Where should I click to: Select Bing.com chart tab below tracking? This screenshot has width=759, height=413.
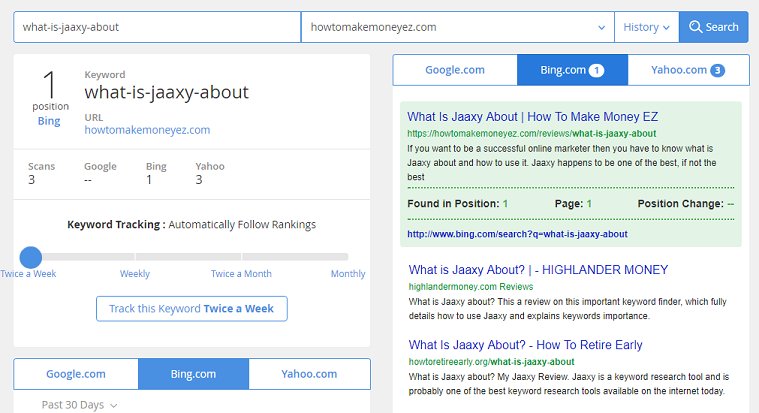coord(193,374)
